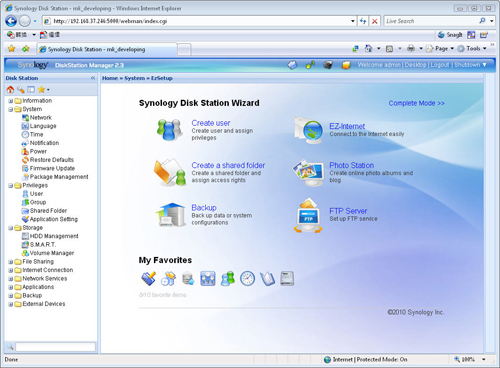Open the IE Page menu
This screenshot has height=368, width=500.
pyautogui.click(x=441, y=49)
